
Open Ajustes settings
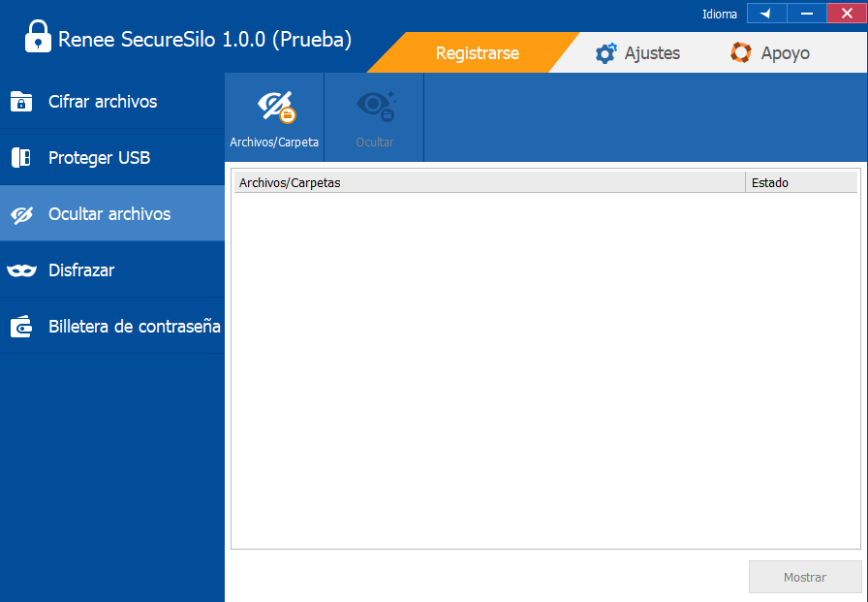637,53
